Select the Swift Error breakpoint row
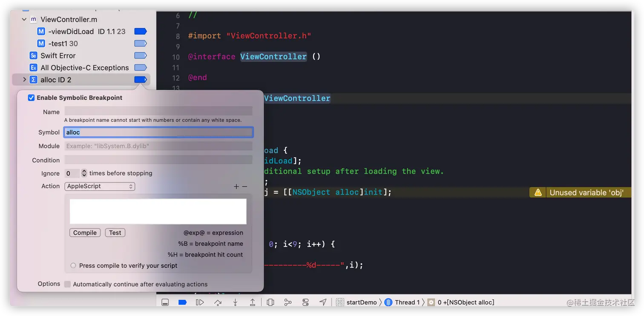The image size is (644, 316). pyautogui.click(x=81, y=55)
